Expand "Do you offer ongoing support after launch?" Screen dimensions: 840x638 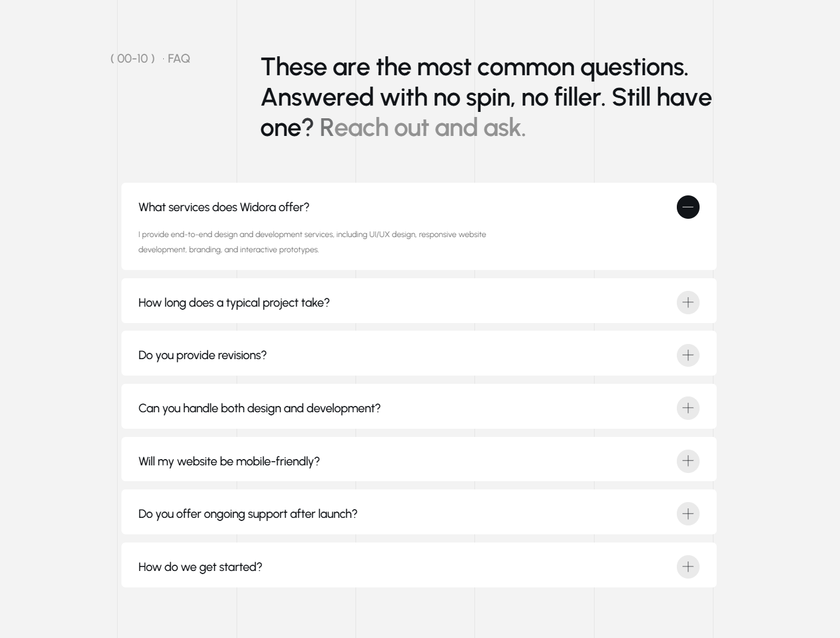[x=248, y=514]
